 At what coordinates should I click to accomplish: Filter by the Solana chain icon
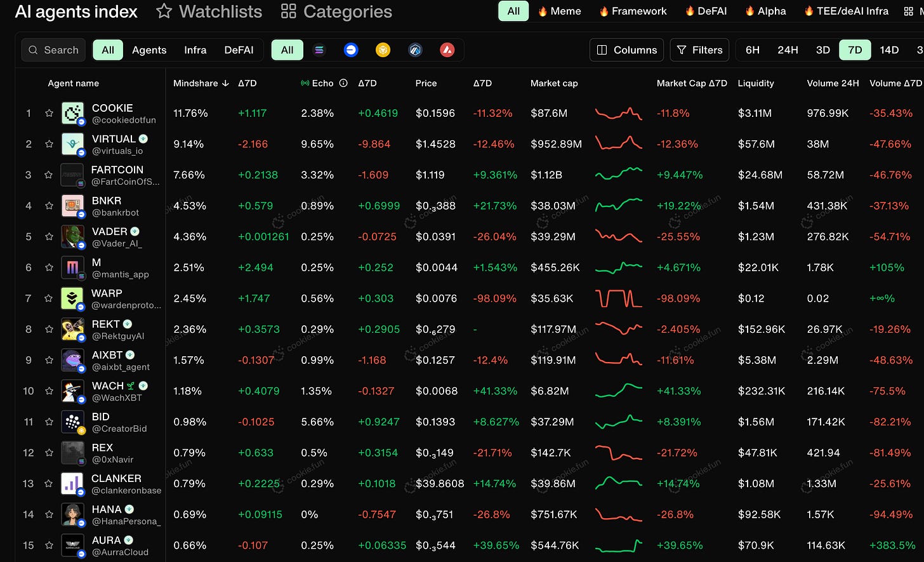point(319,50)
